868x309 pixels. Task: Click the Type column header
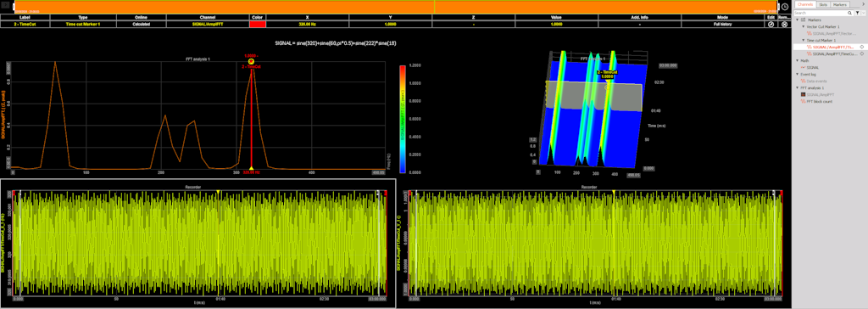coord(83,18)
